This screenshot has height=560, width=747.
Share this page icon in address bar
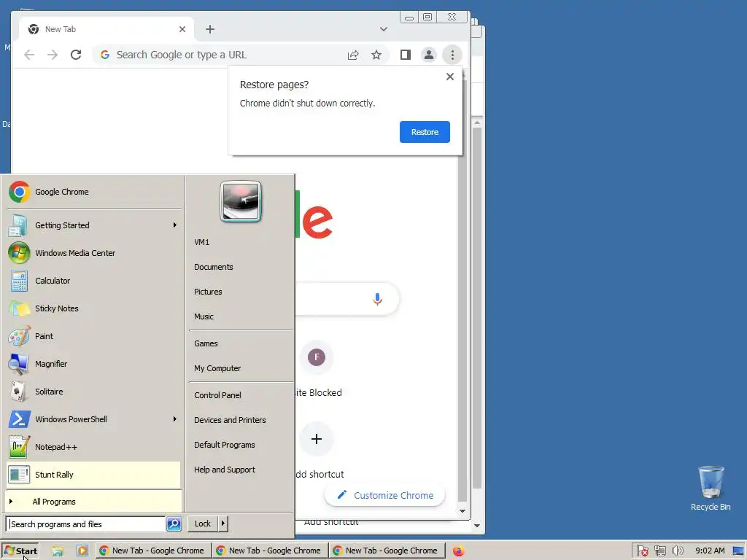click(x=353, y=55)
